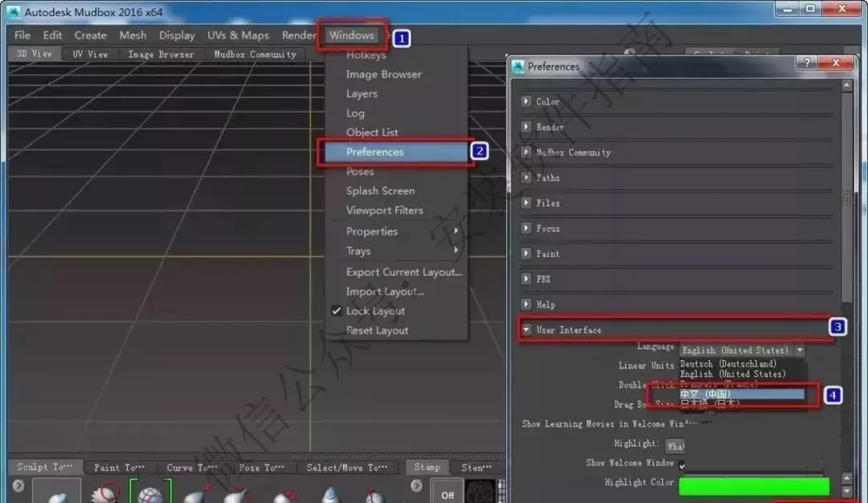Open the Mudbox Community viewport tab
Viewport: 868px width, 503px height.
[256, 54]
